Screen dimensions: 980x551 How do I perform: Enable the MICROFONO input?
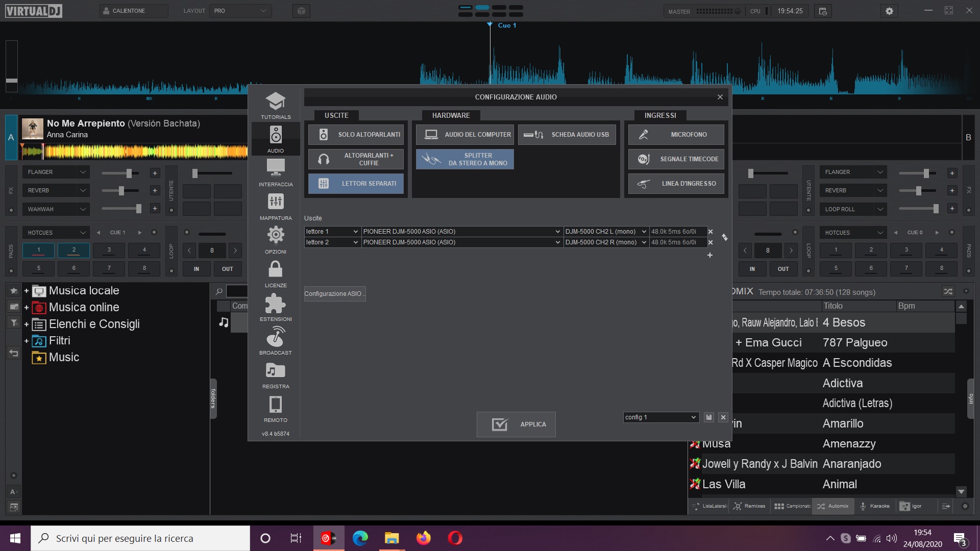point(676,134)
